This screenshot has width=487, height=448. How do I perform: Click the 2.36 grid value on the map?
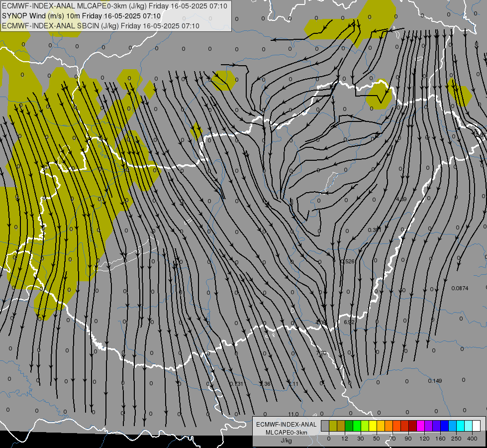tap(265, 384)
